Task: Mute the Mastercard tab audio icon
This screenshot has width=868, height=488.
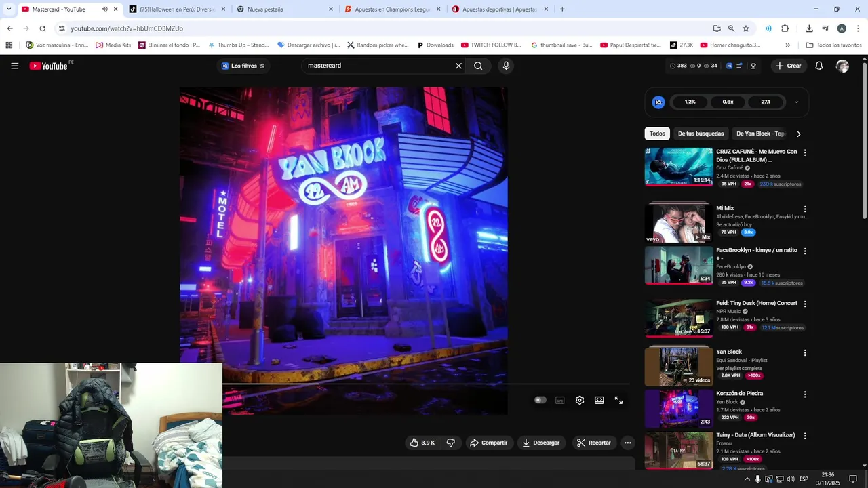Action: pyautogui.click(x=104, y=9)
